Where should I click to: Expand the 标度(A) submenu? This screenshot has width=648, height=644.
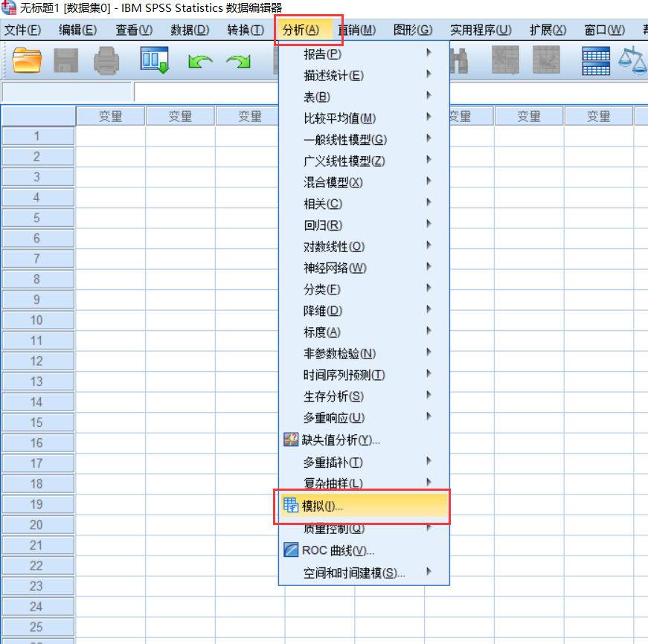pos(364,332)
